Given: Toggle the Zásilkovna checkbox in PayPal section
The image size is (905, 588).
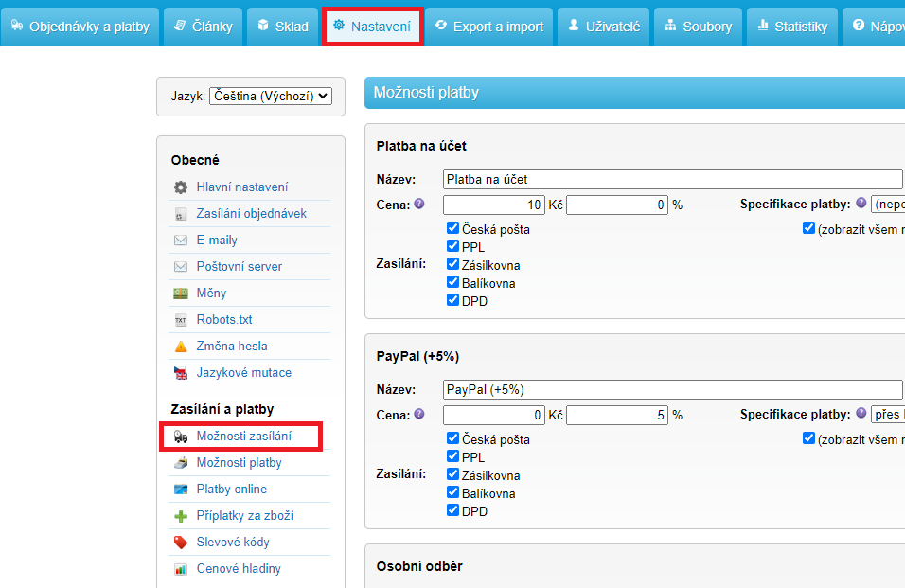Looking at the screenshot, I should point(453,475).
